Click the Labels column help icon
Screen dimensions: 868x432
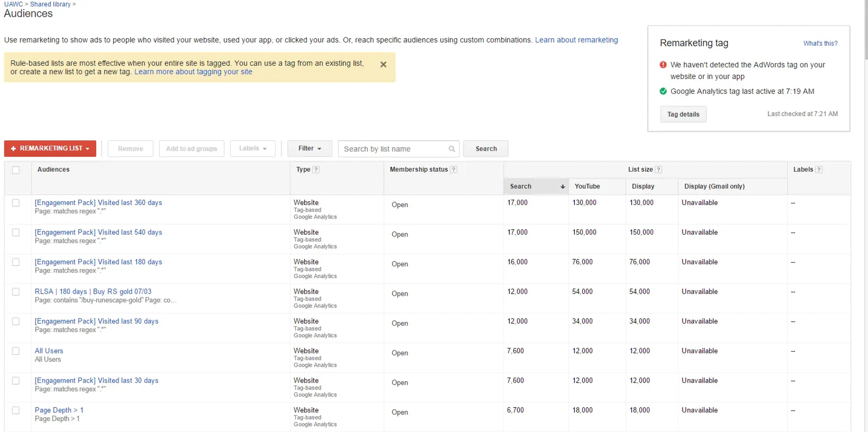tap(819, 170)
